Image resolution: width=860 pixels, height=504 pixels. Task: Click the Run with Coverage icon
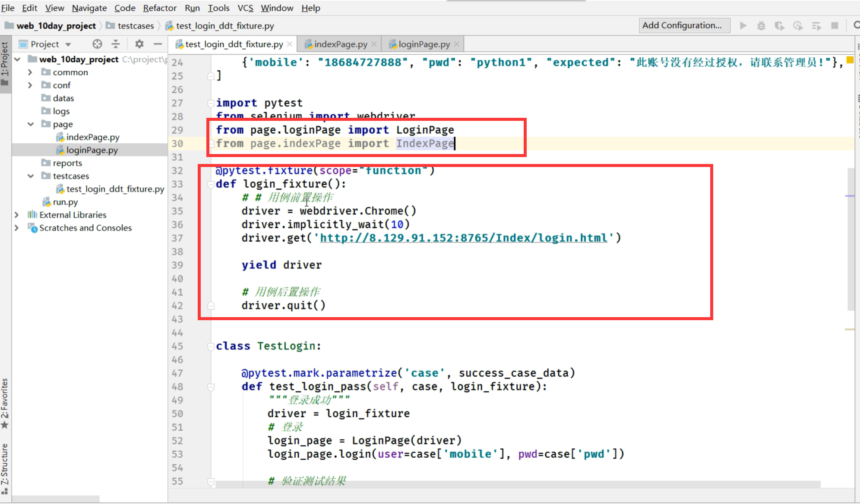(x=779, y=25)
